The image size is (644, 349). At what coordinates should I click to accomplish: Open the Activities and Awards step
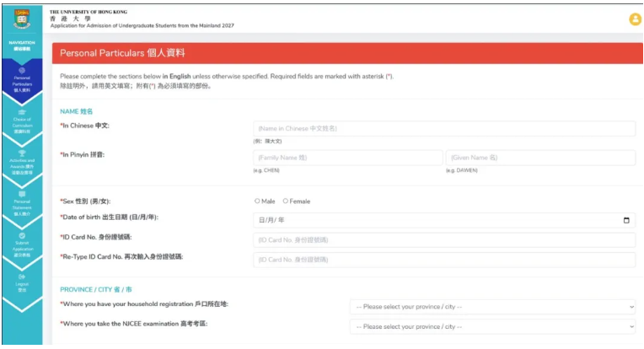tap(22, 163)
